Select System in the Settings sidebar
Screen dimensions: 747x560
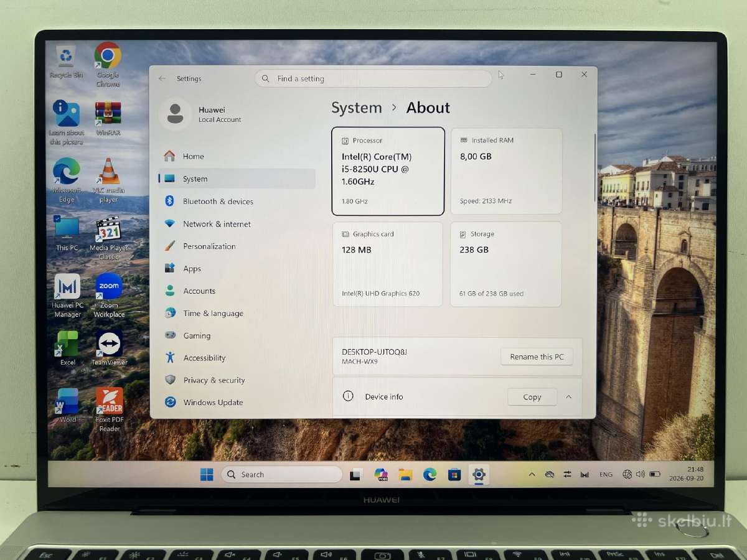click(x=237, y=179)
